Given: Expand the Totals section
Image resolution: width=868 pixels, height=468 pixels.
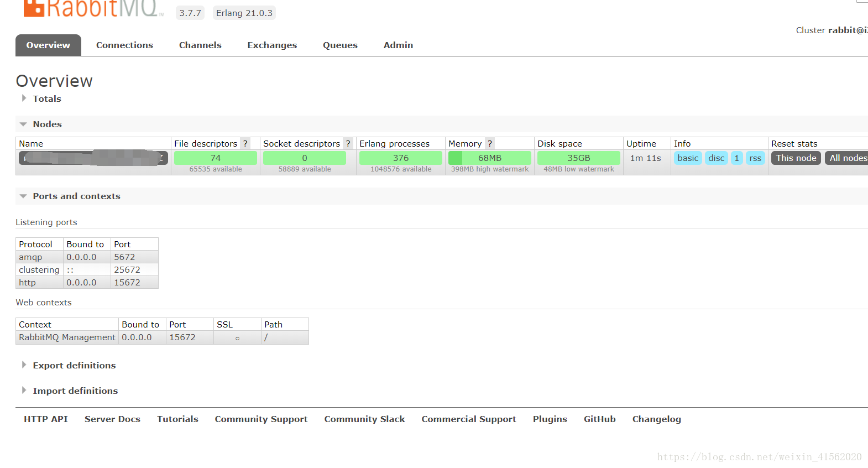Looking at the screenshot, I should point(41,98).
